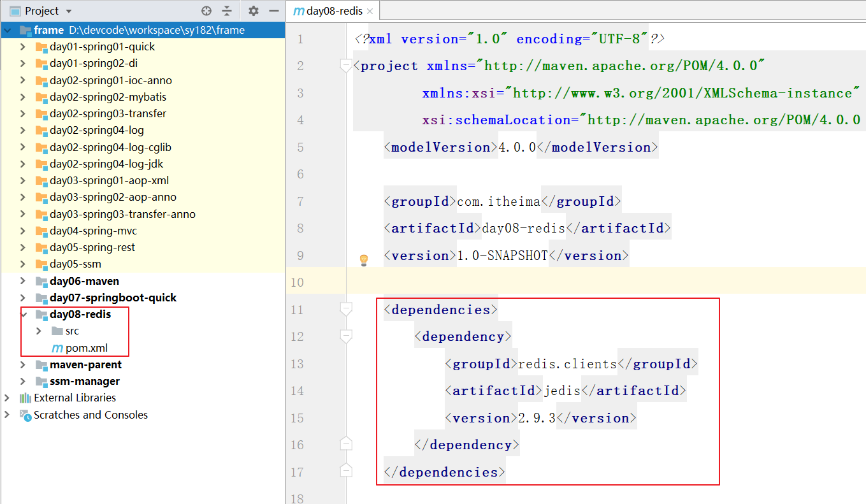Expand the day02-spring01-ioc-anno module
Image resolution: width=866 pixels, height=504 pixels.
tap(23, 80)
